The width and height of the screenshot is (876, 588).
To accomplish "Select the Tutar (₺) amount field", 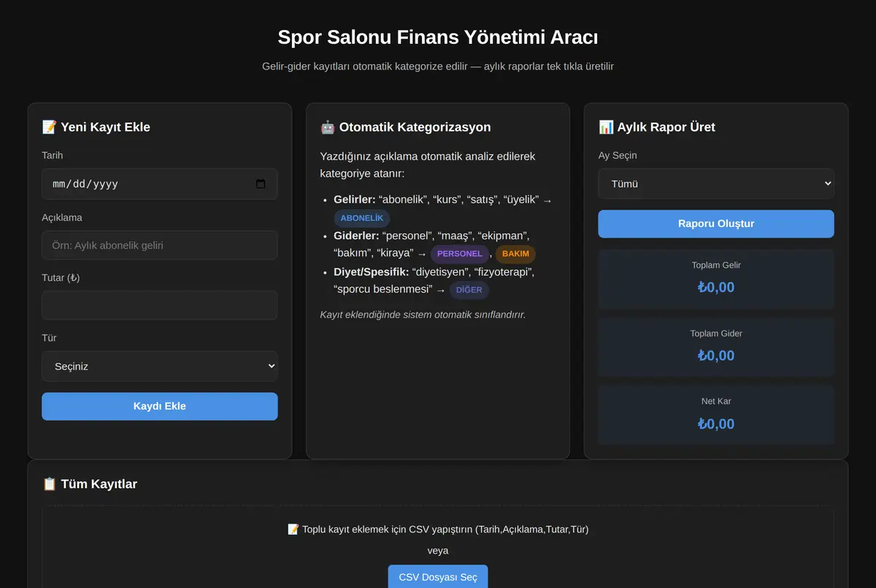I will [160, 306].
